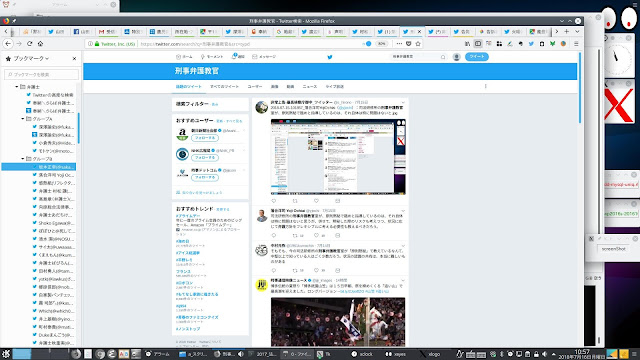Go back with Firefox back arrow
The width and height of the screenshot is (640, 360).
click(x=8, y=44)
